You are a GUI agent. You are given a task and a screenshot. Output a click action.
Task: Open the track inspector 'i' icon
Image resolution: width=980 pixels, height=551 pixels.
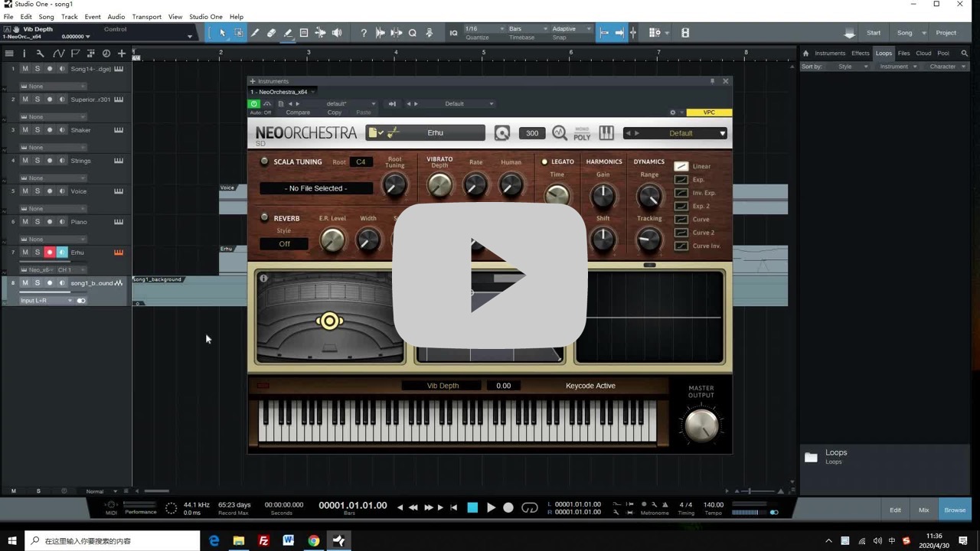24,54
